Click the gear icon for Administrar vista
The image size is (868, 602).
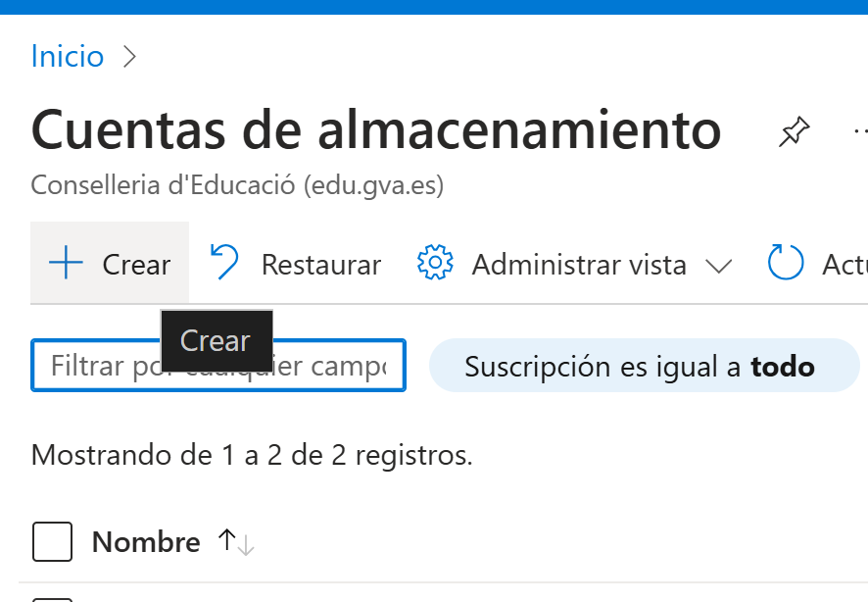(435, 263)
